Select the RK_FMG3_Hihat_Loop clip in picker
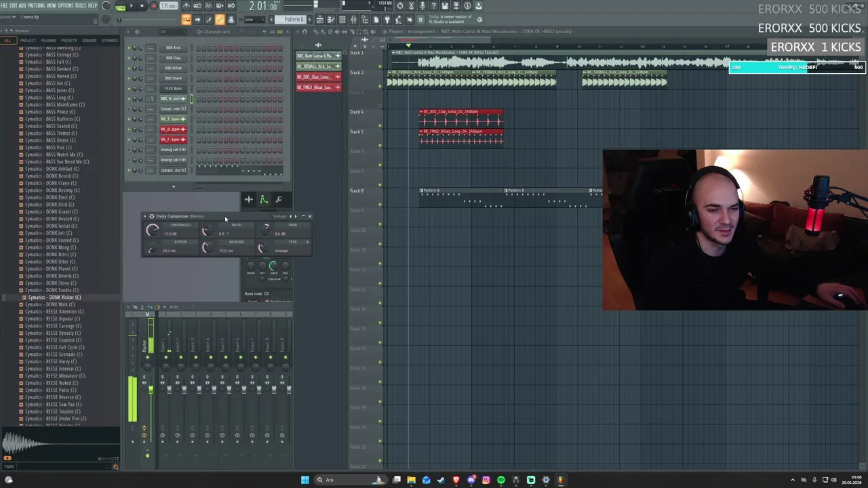 [x=318, y=87]
